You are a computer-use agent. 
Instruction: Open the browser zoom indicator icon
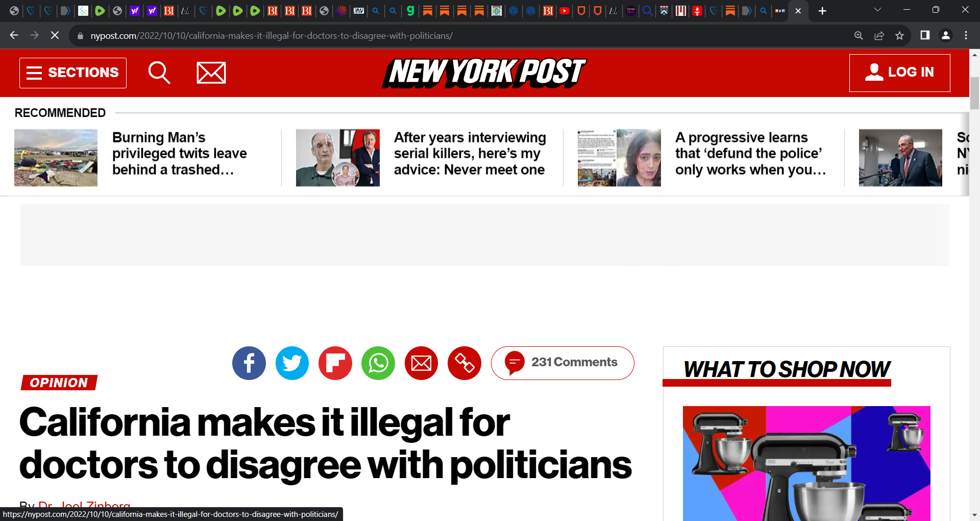(x=859, y=35)
